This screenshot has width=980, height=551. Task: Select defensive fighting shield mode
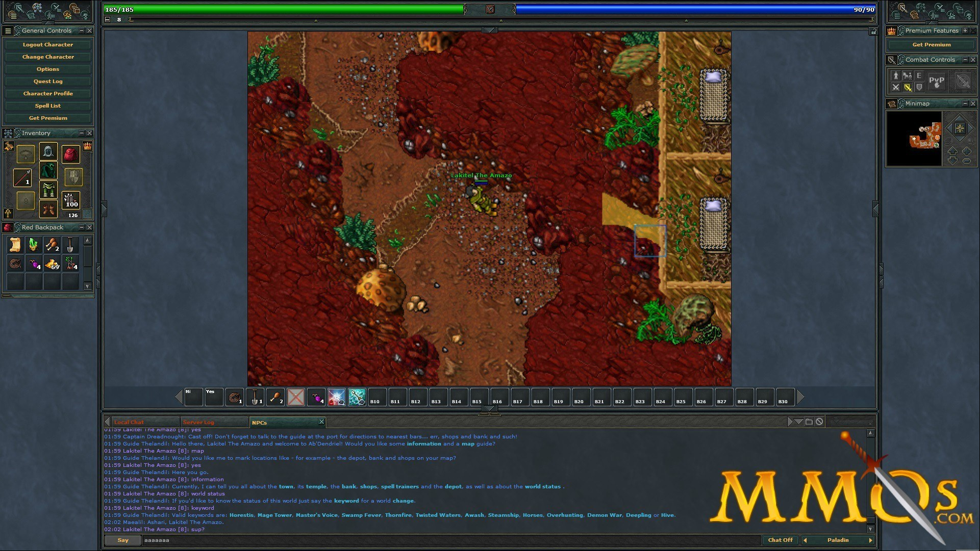coord(919,88)
